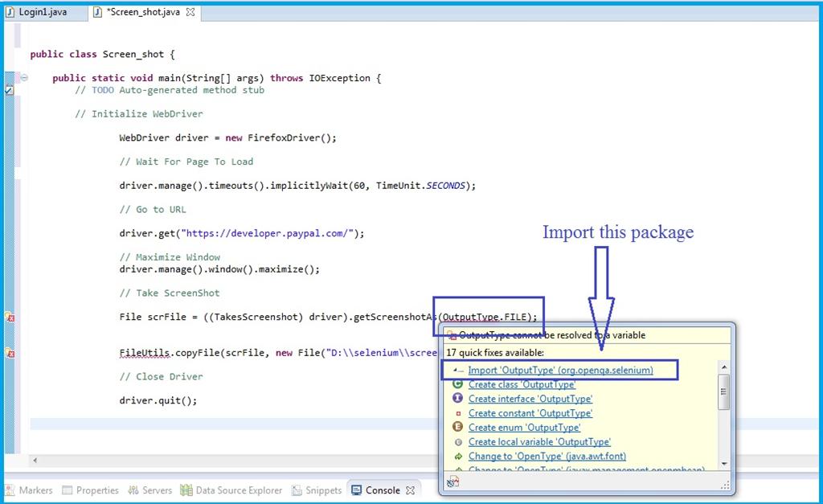Open annotation settings icon at popup bottom
Viewport: 823px width, 504px height.
coord(453,481)
